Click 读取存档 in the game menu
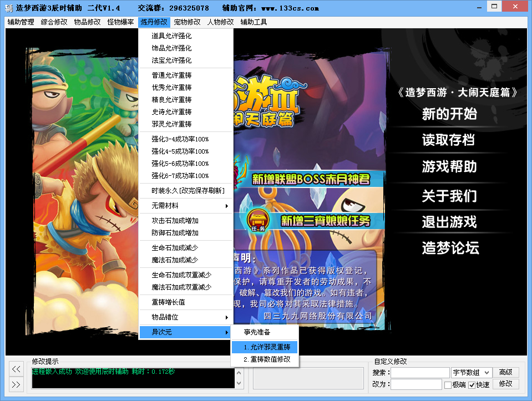Viewport: 532px width, 401px height. [x=448, y=140]
